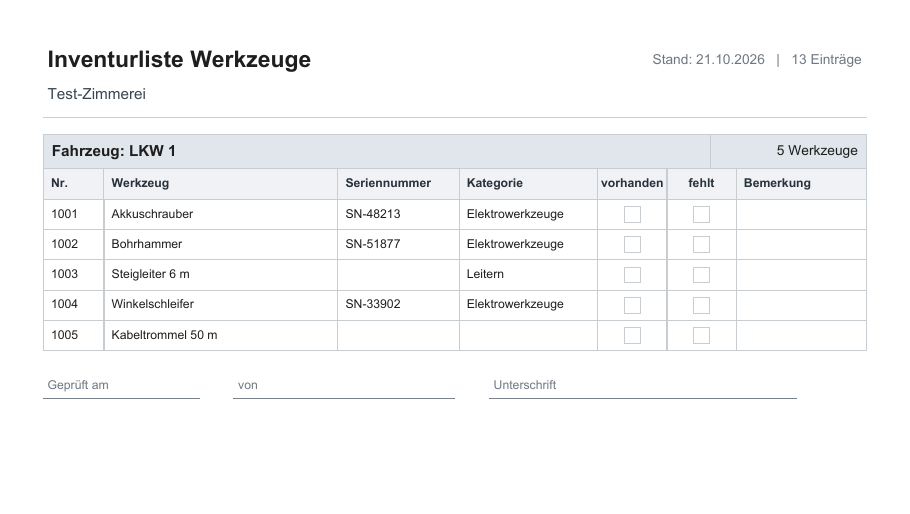Viewport: 910px width, 514px height.
Task: Click the 'Geprüft am' date field
Action: (x=121, y=386)
